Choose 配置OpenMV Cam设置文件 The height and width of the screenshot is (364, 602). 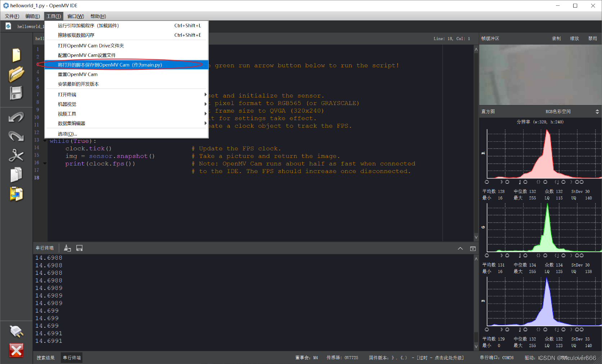pos(126,55)
